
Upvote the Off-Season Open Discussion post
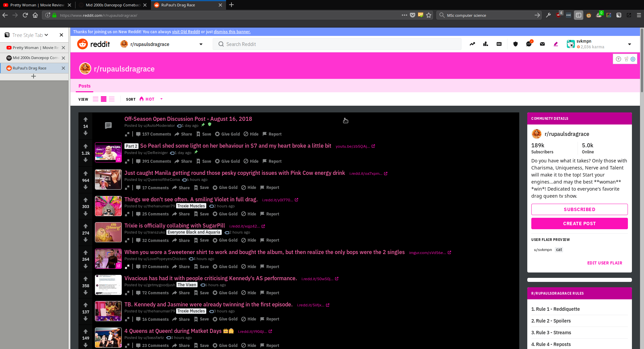pos(86,119)
